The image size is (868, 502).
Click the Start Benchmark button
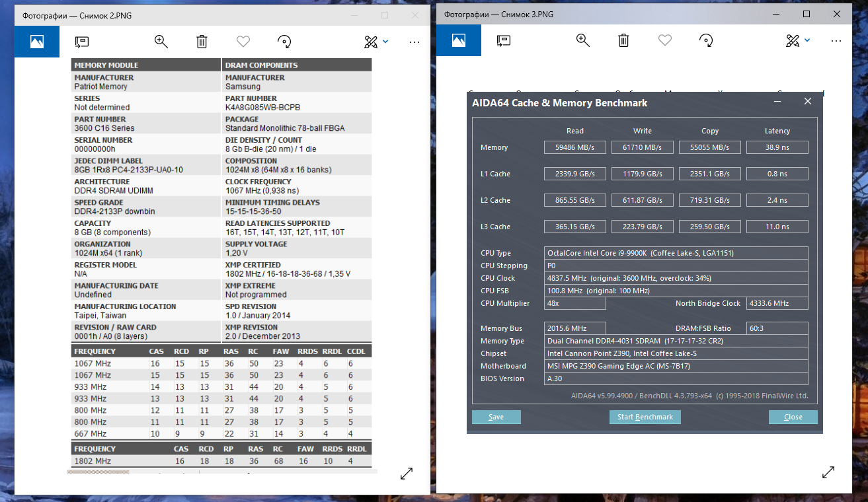tap(645, 417)
